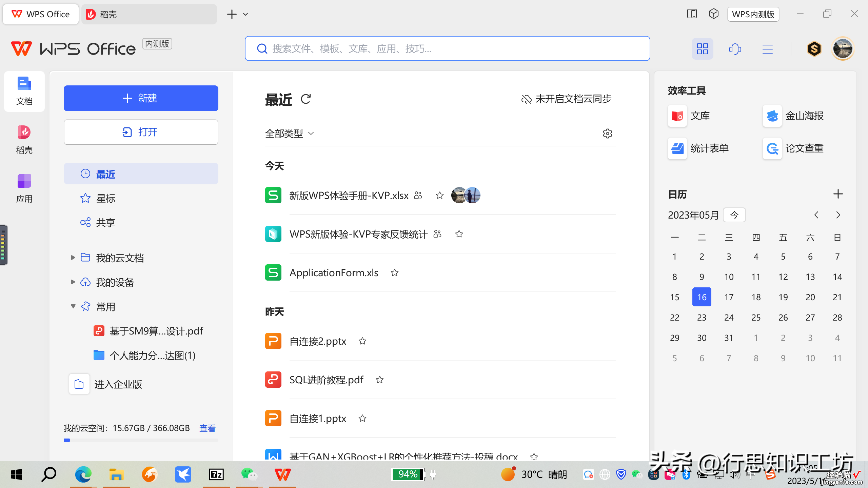Viewport: 868px width, 488px height.
Task: Open the 统计表单 tool
Action: (x=699, y=148)
